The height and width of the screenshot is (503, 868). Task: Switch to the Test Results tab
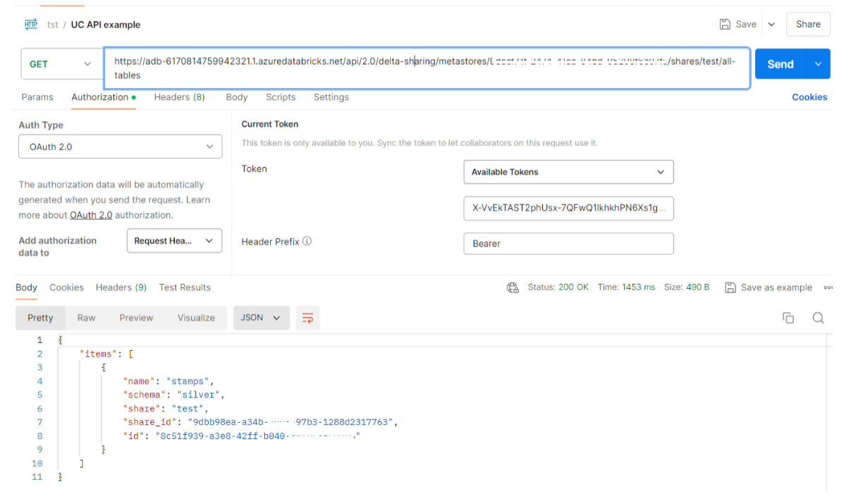(185, 287)
